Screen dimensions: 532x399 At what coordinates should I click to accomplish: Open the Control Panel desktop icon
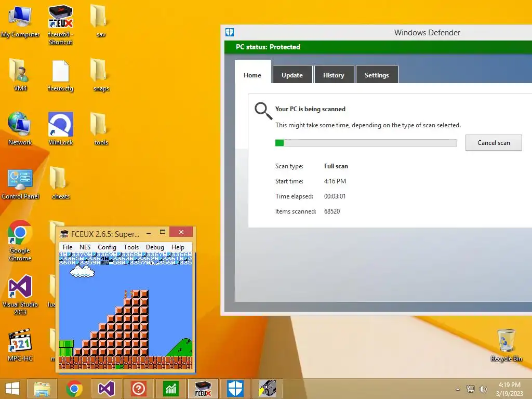click(20, 184)
